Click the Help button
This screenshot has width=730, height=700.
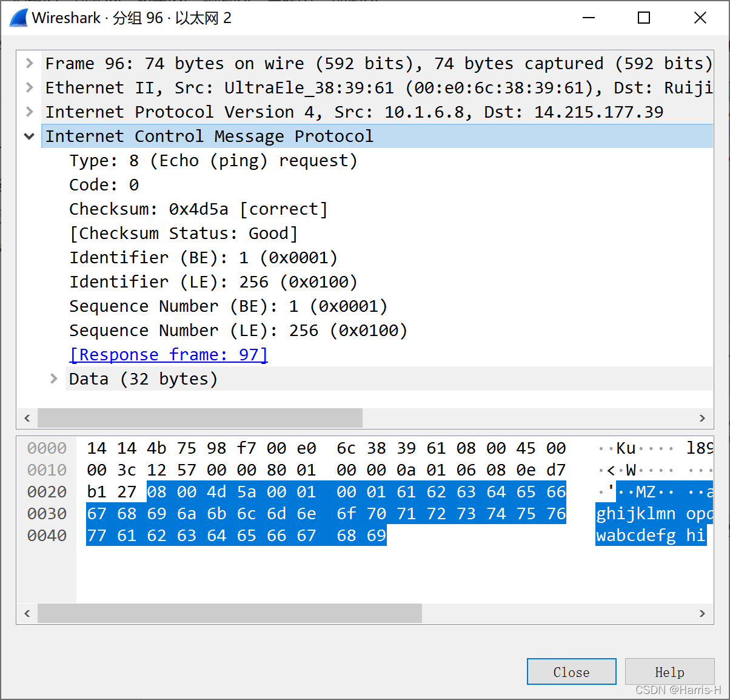click(x=669, y=671)
